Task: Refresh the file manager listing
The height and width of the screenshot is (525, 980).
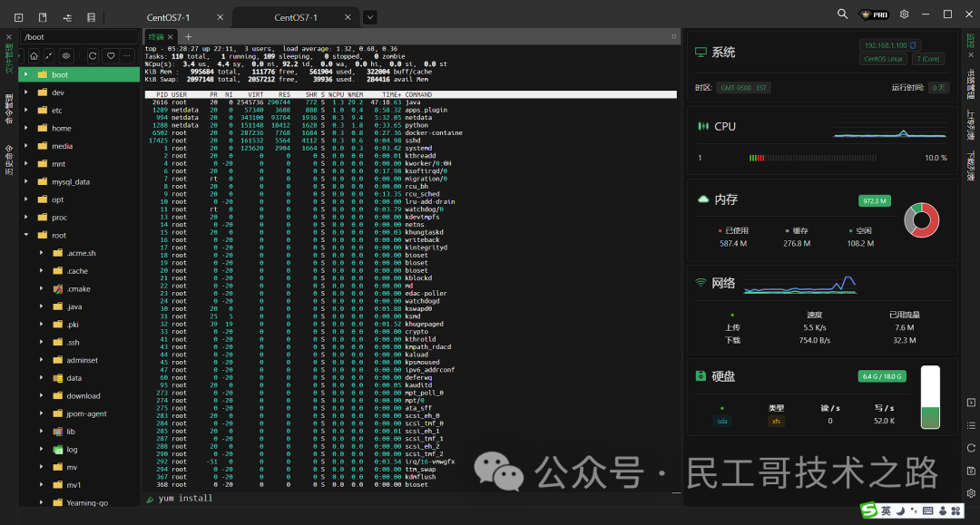Action: coord(93,55)
